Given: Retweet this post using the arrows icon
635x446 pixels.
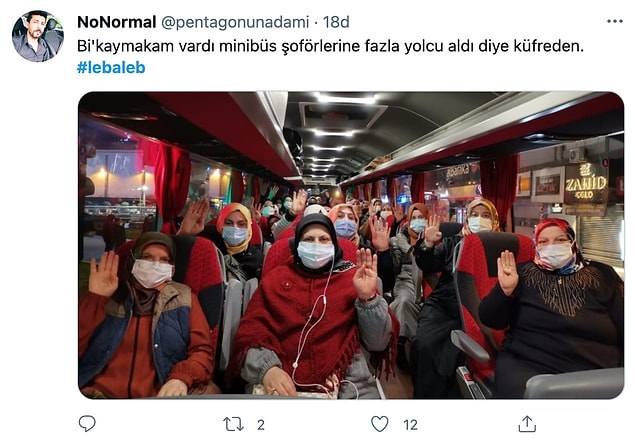Looking at the screenshot, I should (233, 424).
